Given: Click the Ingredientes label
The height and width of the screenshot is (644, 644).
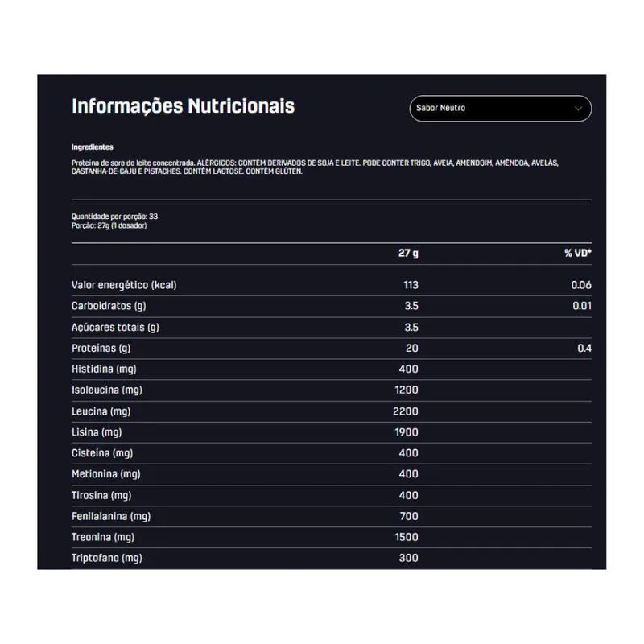Looking at the screenshot, I should [93, 147].
